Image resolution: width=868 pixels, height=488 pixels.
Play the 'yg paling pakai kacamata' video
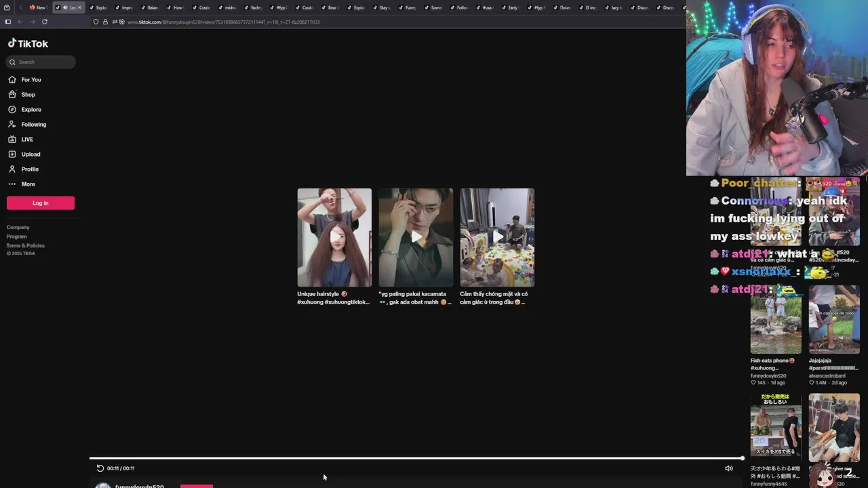click(416, 237)
